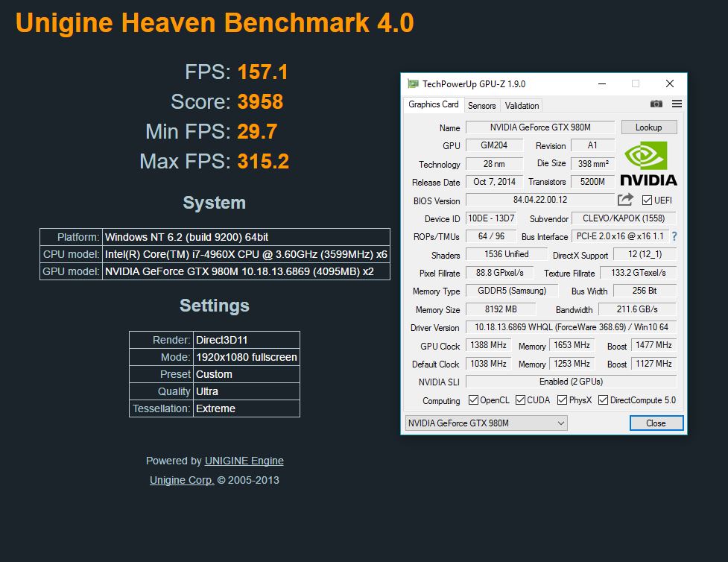Click the Score value 3958
The width and height of the screenshot is (728, 562).
click(x=260, y=101)
